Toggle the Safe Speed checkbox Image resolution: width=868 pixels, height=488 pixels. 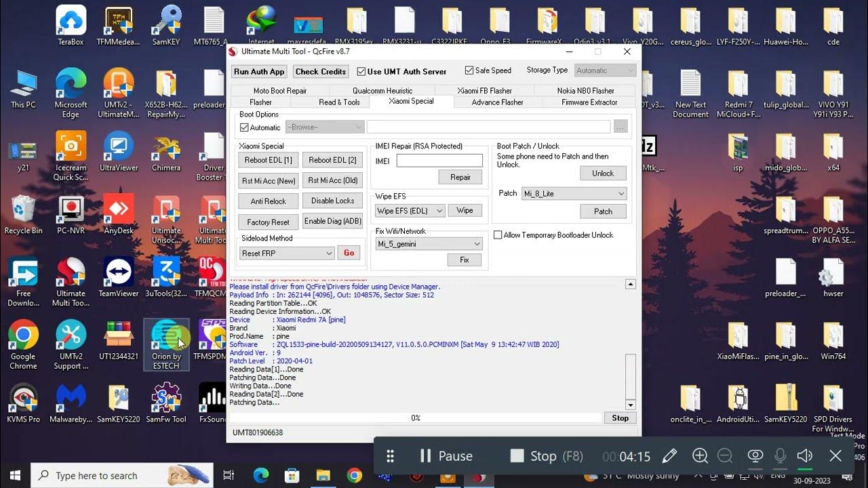pyautogui.click(x=488, y=70)
